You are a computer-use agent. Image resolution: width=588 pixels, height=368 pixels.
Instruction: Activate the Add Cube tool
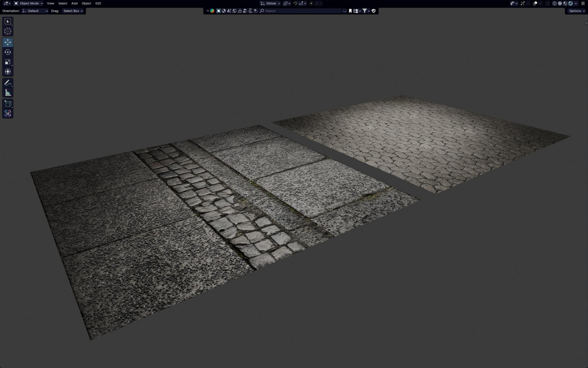pyautogui.click(x=8, y=104)
